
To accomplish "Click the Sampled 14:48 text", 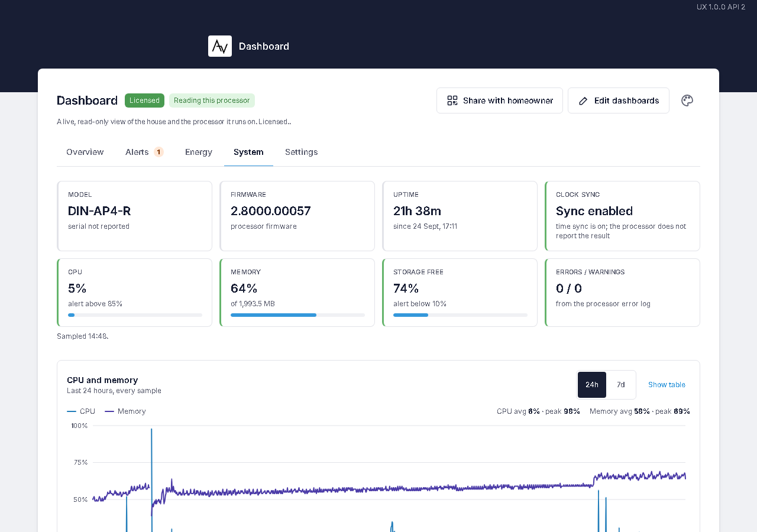I will (83, 336).
